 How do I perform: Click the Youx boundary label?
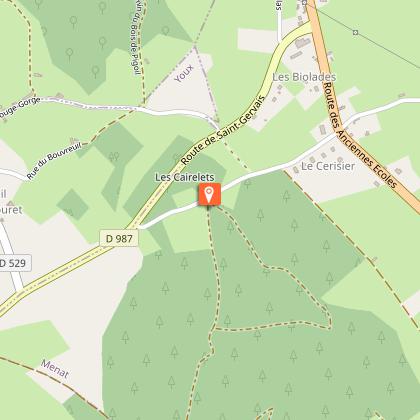184,73
